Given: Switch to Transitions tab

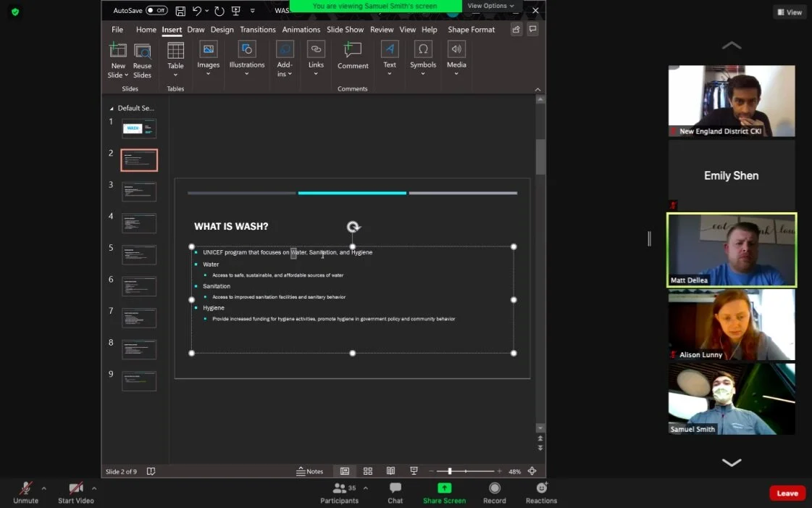Looking at the screenshot, I should [257, 30].
